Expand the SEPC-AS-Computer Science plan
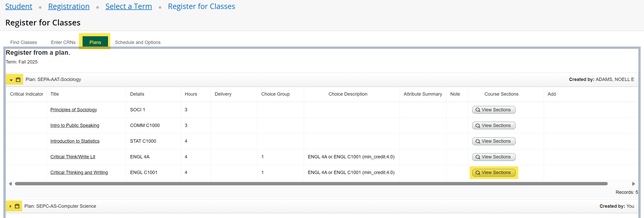 [10, 206]
